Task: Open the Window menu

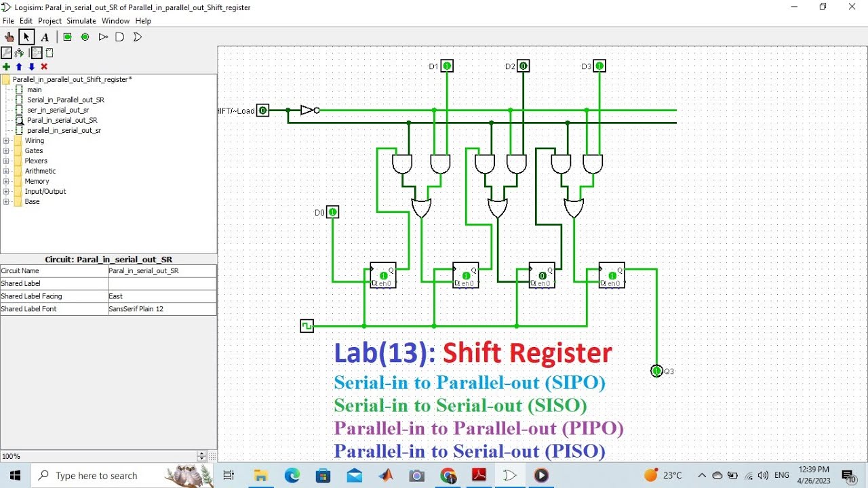Action: (x=116, y=21)
